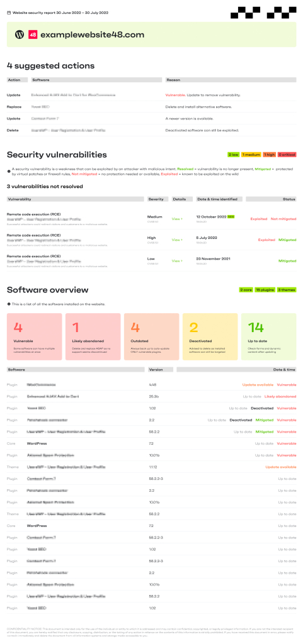Click the 15 plugins count badge
This screenshot has width=303, height=644.
(x=265, y=290)
